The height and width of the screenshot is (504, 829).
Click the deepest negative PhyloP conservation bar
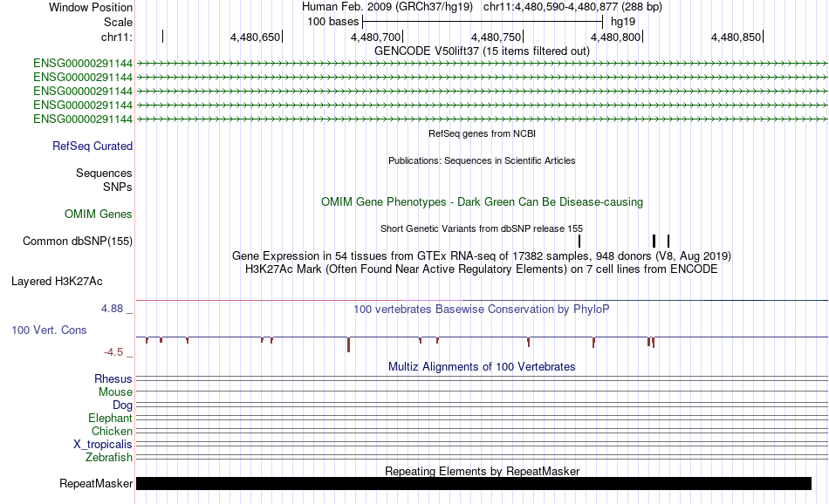[x=348, y=344]
